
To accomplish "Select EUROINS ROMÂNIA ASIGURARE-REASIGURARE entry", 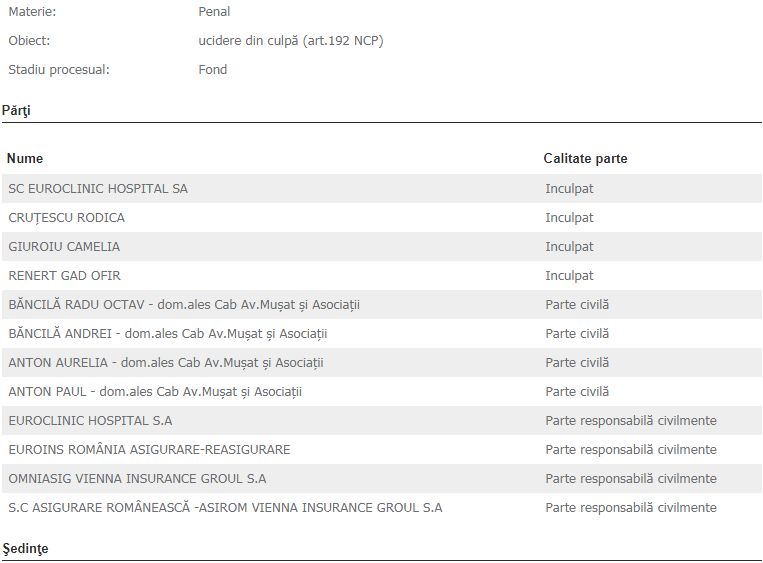I will (x=149, y=450).
